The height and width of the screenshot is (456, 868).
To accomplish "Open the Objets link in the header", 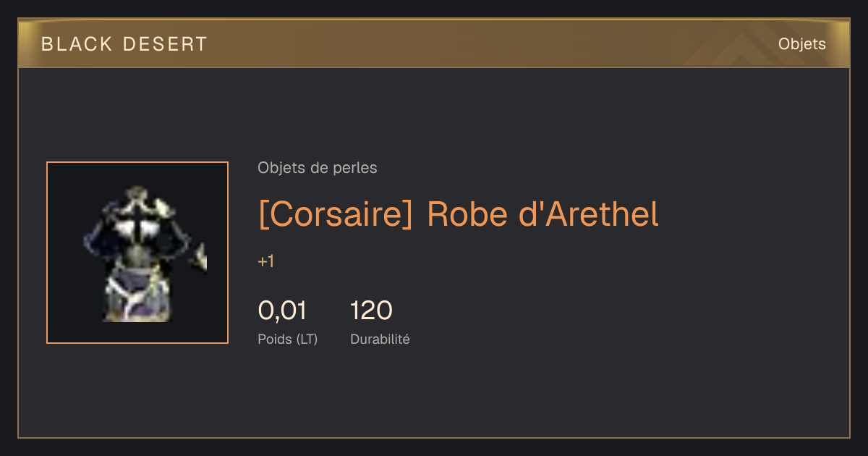I will click(x=802, y=44).
